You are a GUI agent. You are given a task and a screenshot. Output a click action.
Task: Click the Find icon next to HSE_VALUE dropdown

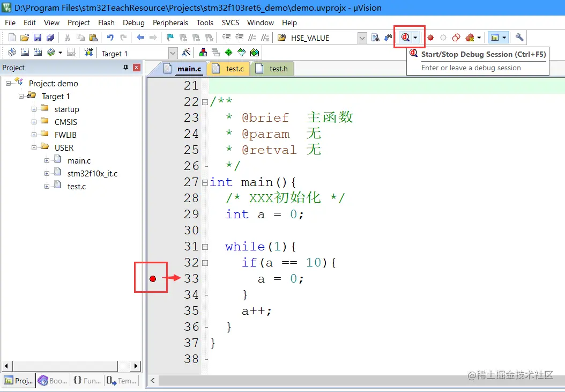[375, 38]
